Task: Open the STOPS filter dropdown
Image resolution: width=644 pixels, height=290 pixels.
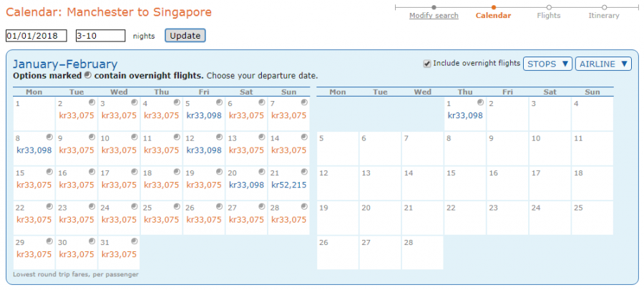Action: (x=547, y=64)
